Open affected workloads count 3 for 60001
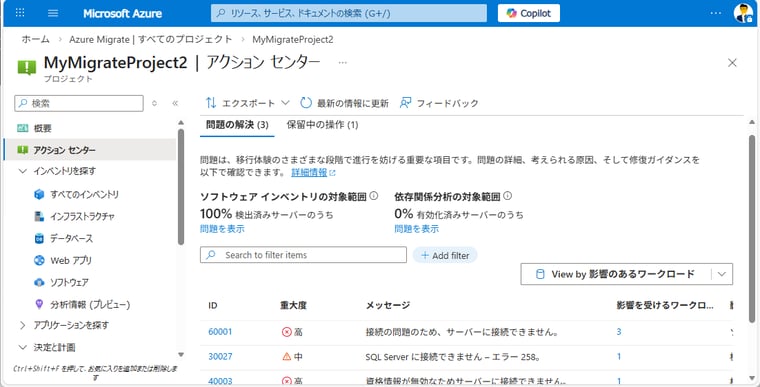The width and height of the screenshot is (760, 387). point(619,332)
